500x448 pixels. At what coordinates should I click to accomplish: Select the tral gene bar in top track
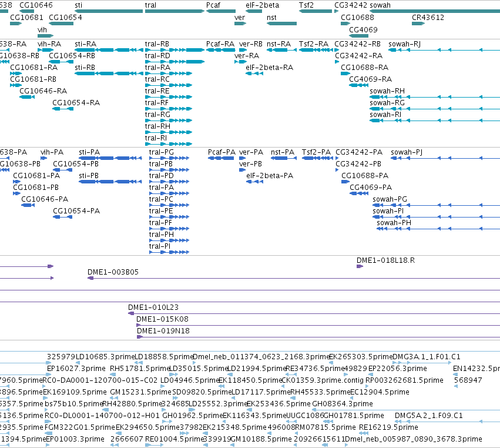click(175, 11)
